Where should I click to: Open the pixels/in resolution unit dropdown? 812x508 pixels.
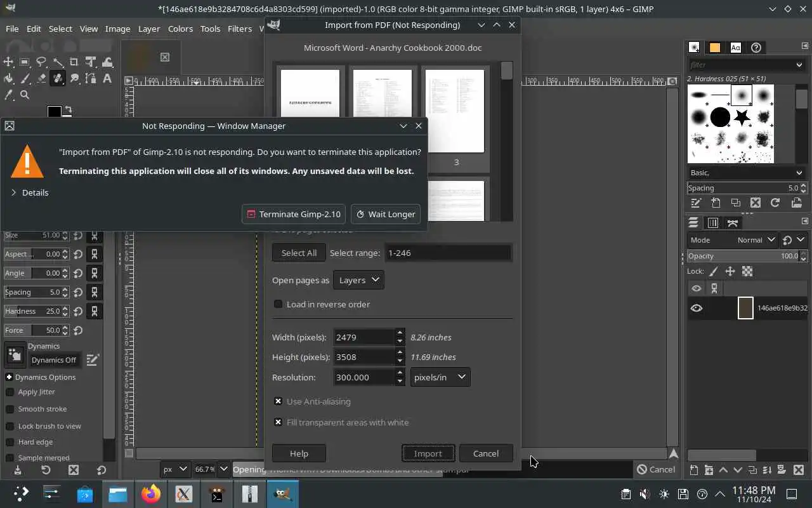[x=440, y=377]
